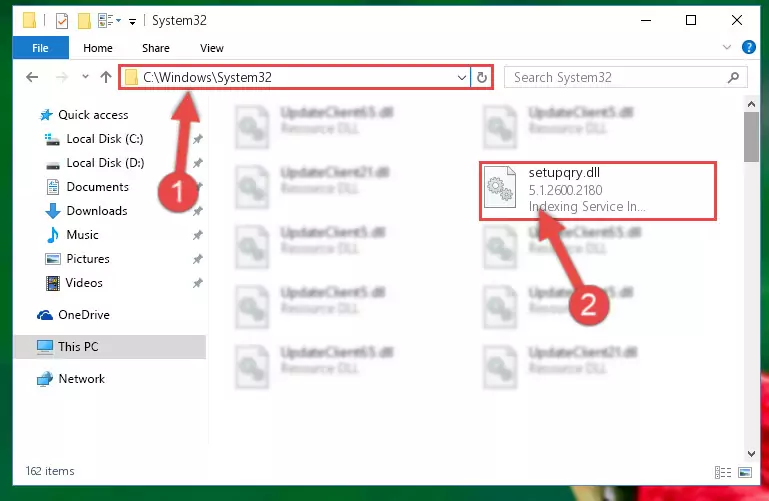Screen dimensions: 769x501
Task: Click the pin icon next to Local Disk (C:)
Action: 198,139
